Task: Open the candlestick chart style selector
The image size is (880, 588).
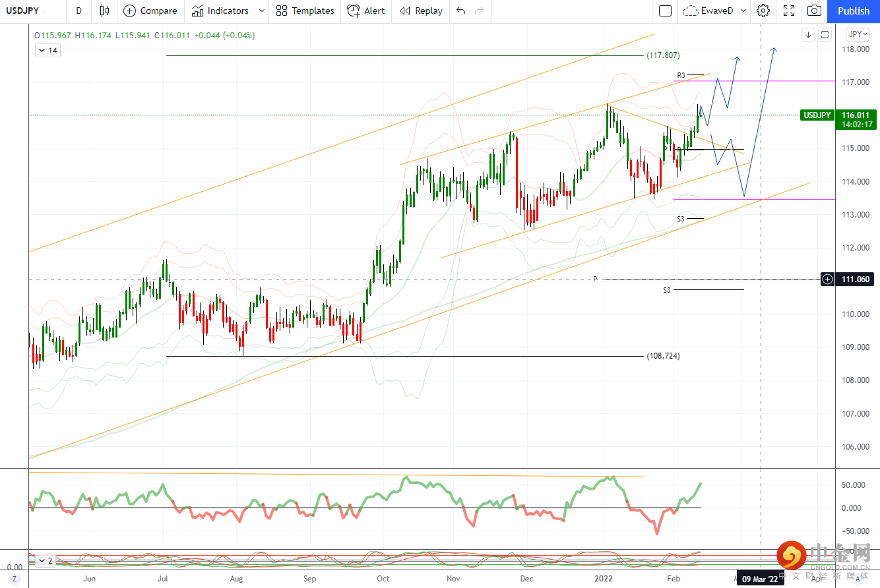Action: pyautogui.click(x=105, y=11)
